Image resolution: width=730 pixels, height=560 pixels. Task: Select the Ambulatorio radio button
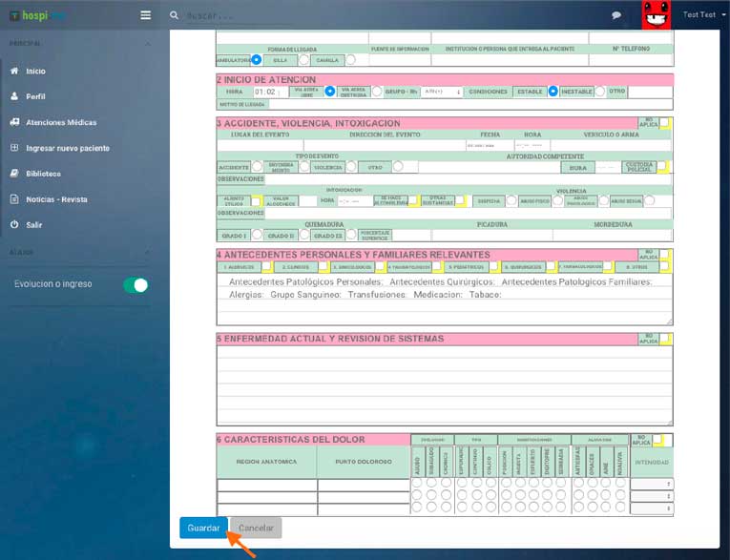click(256, 59)
